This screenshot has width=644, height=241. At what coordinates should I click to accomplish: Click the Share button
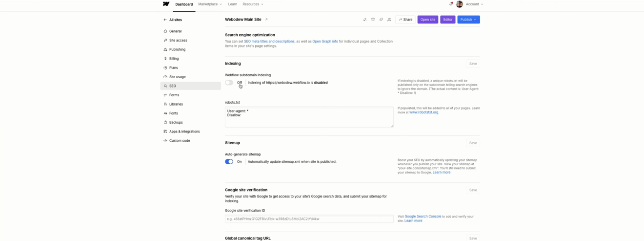tap(405, 20)
